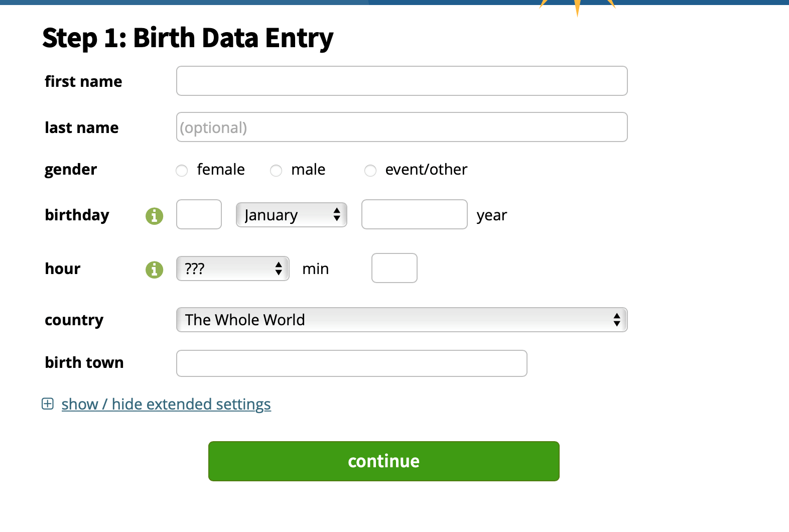Click the birth year input field

415,214
